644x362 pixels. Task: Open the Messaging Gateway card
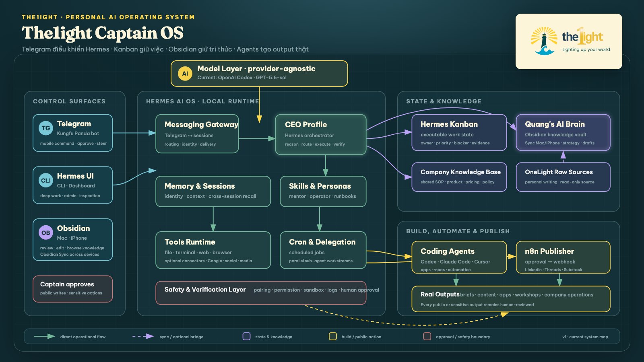[x=197, y=134]
